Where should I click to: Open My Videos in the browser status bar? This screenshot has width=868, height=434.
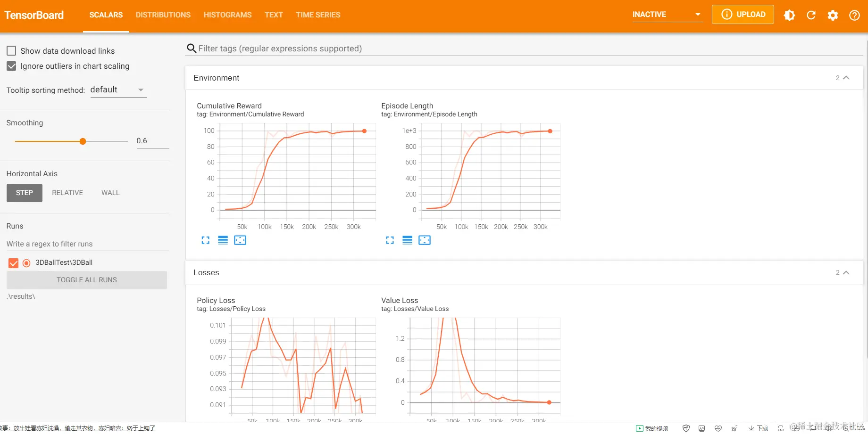652,428
